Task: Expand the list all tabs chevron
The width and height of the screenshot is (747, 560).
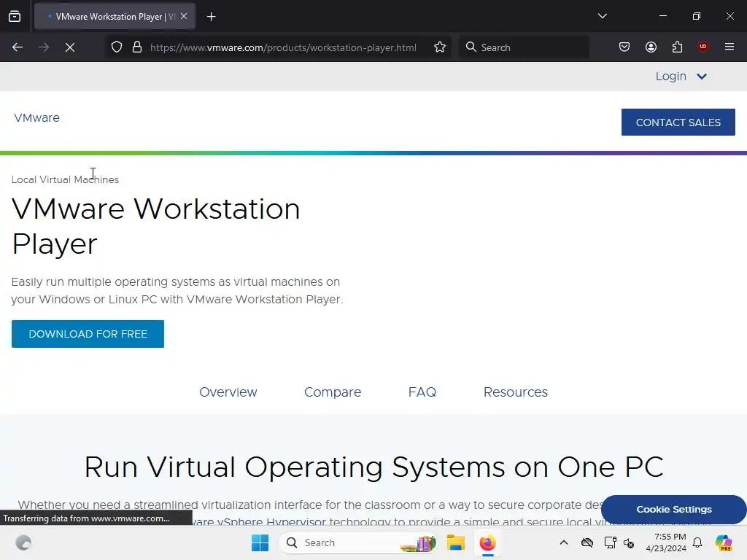Action: pos(602,16)
